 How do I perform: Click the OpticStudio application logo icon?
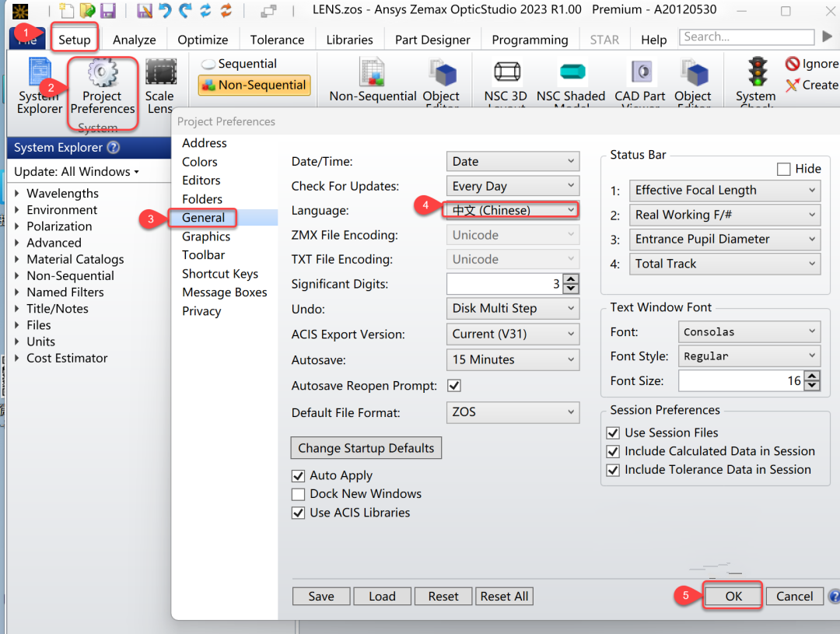coord(20,11)
